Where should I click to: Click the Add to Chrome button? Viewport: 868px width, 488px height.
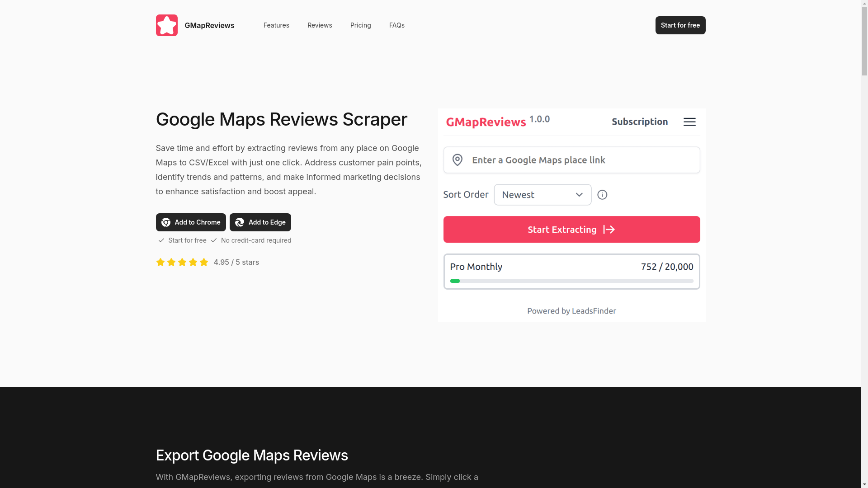[191, 222]
